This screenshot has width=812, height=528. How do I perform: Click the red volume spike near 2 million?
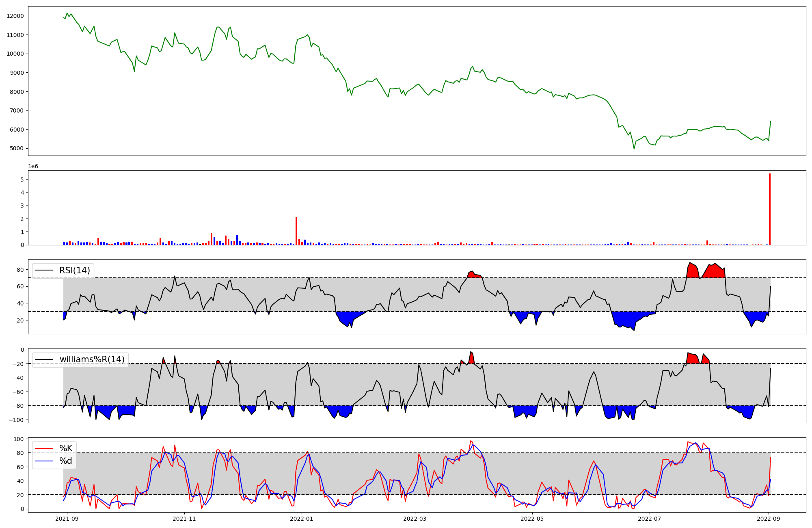tap(296, 232)
